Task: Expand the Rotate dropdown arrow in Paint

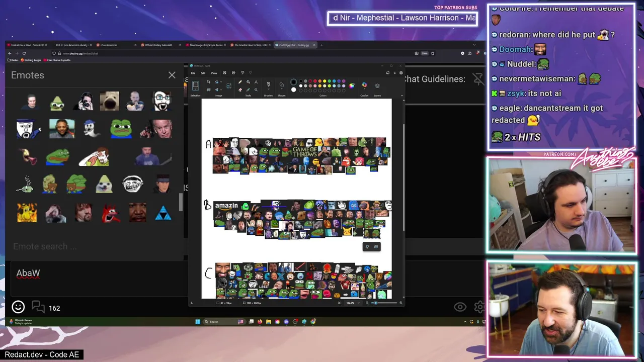Action: (221, 82)
